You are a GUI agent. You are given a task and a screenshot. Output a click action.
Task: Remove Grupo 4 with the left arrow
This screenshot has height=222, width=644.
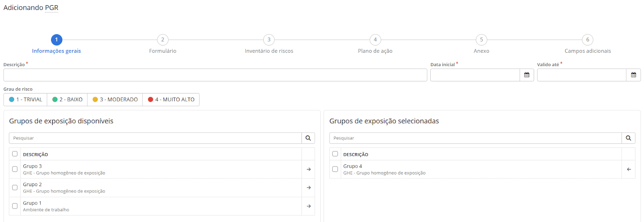[629, 170]
